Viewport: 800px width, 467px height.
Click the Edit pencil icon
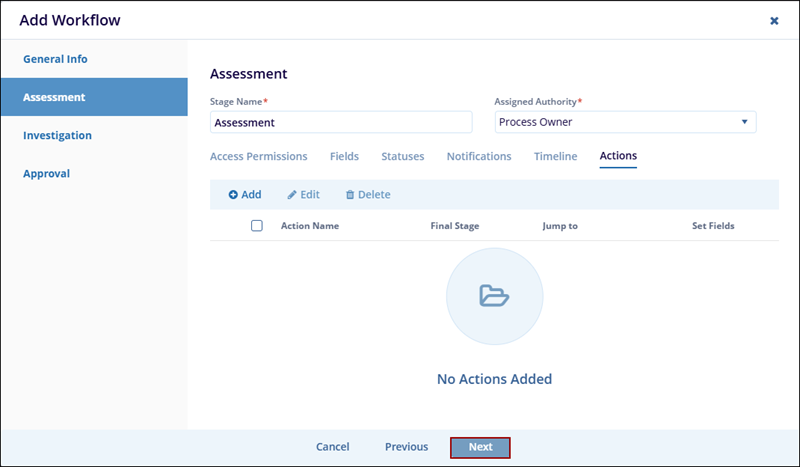pyautogui.click(x=292, y=195)
